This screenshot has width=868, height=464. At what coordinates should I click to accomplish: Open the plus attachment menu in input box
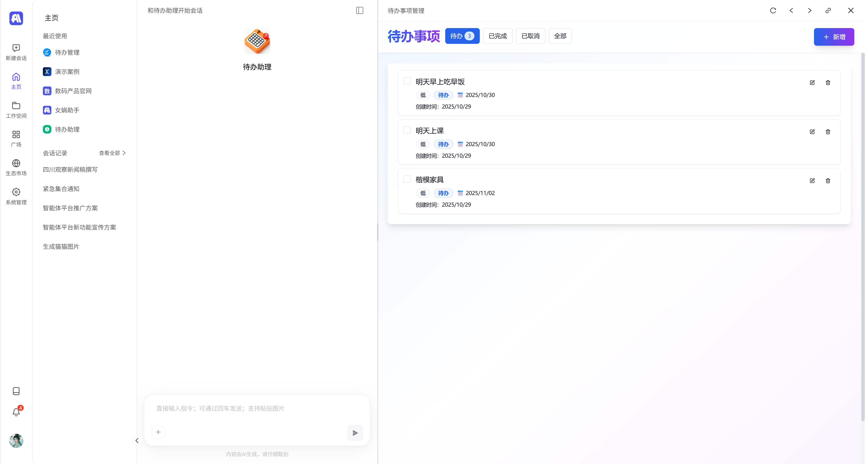(x=158, y=432)
